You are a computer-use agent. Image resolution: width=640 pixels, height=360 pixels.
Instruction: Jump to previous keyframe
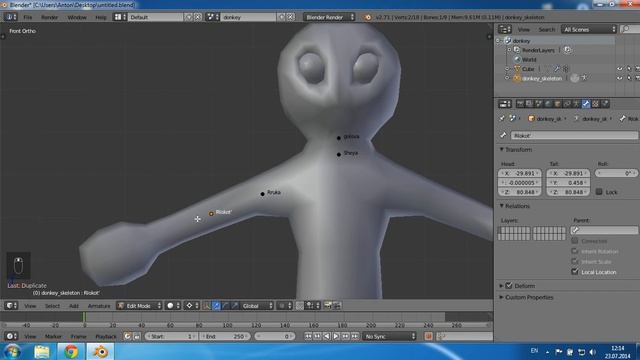317,336
